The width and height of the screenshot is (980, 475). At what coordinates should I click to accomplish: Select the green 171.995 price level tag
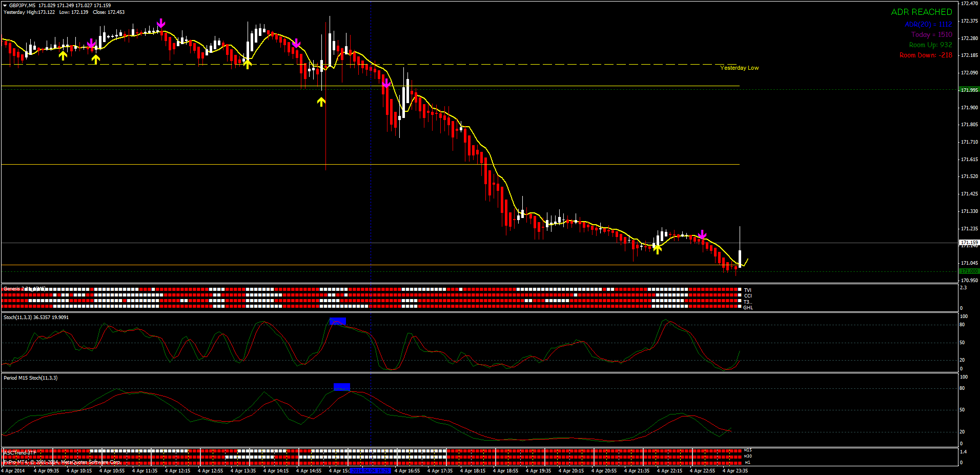tap(969, 90)
